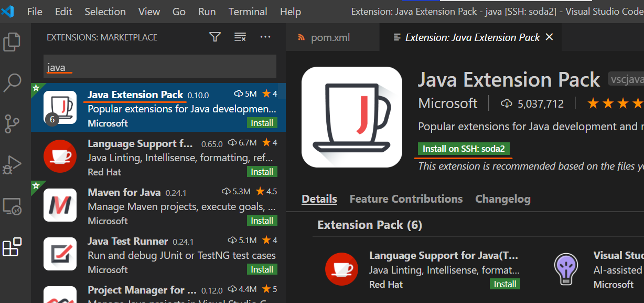The height and width of the screenshot is (303, 644).
Task: Select Java Extension Pack title in list
Action: click(x=135, y=95)
